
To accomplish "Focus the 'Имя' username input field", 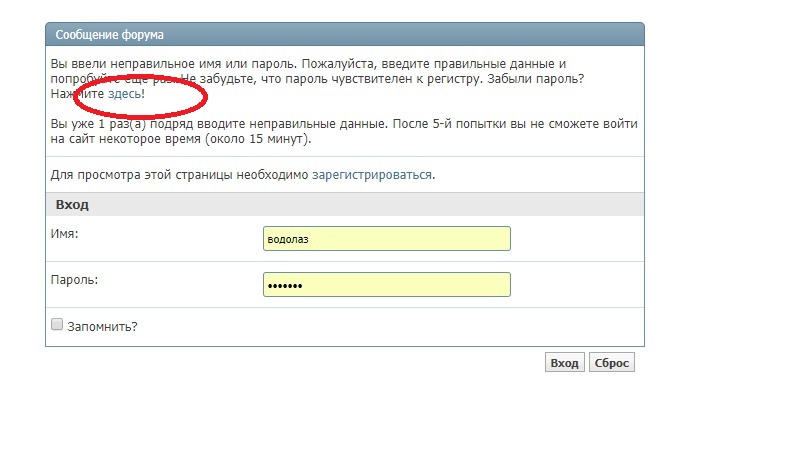I will click(386, 239).
